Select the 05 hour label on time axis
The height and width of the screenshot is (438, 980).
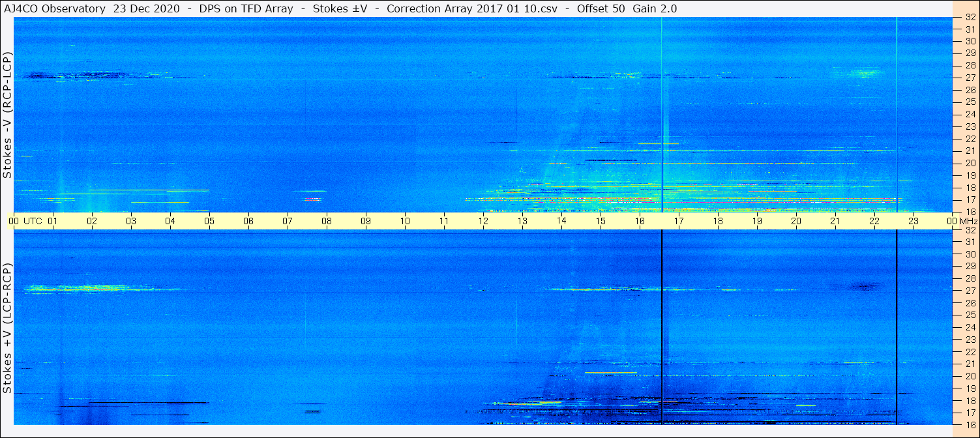pyautogui.click(x=209, y=221)
